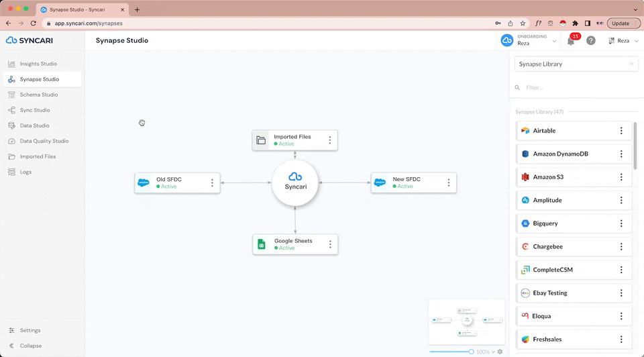Open notifications bell icon
Screen dimensions: 644x357
(571, 41)
